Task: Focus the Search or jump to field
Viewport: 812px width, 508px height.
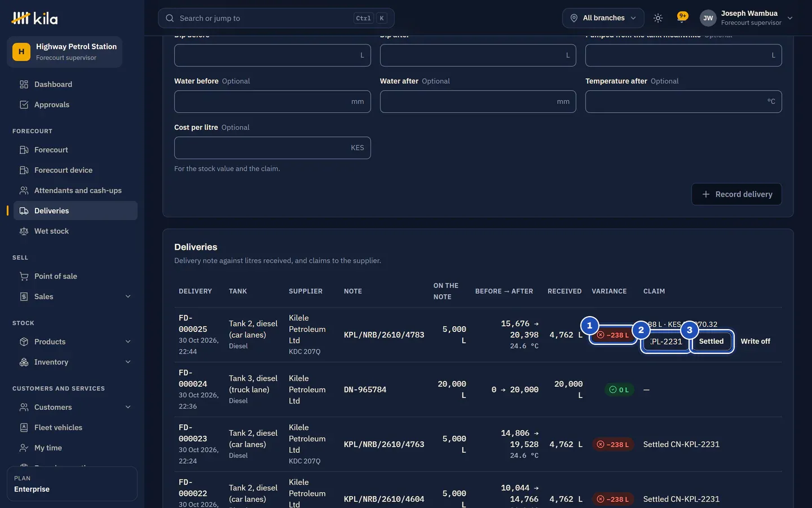Action: tap(276, 18)
